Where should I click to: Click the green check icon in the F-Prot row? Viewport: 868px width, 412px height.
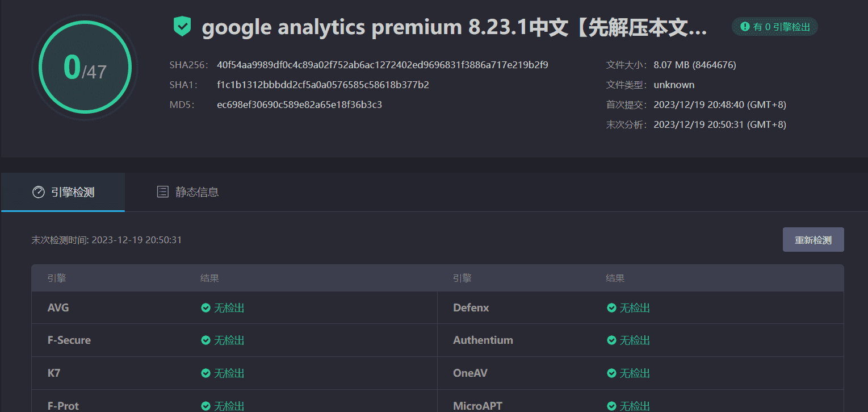206,406
